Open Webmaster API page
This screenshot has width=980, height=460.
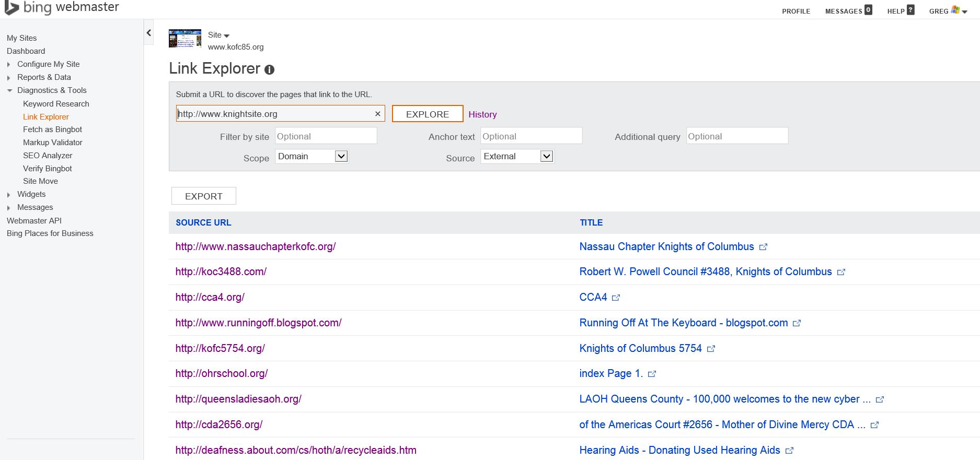click(34, 221)
